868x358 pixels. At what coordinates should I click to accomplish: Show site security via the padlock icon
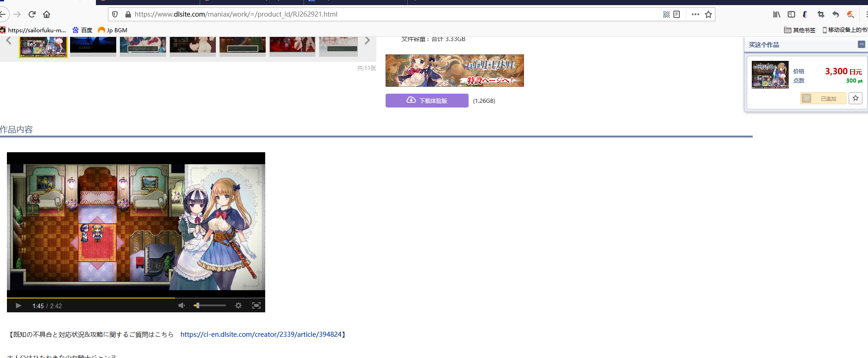128,14
